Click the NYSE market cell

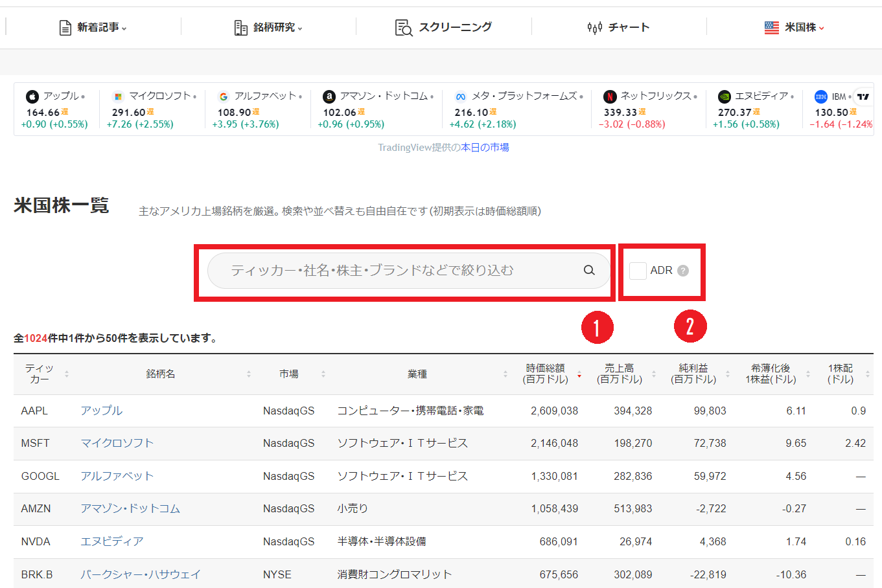pos(277,574)
